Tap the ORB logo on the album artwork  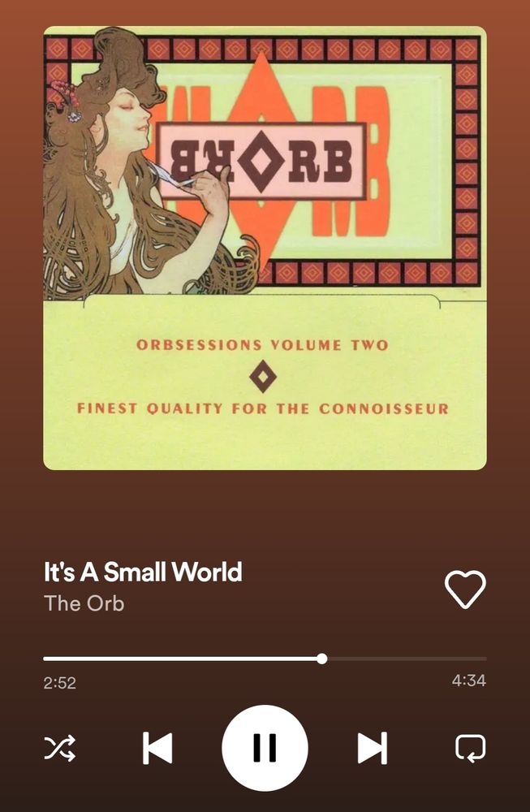pyautogui.click(x=261, y=161)
